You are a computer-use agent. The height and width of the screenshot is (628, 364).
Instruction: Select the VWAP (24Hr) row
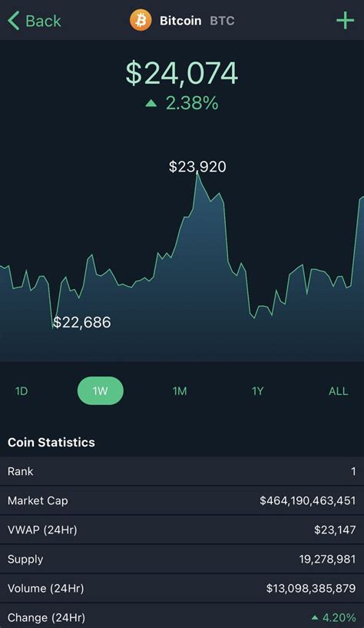pyautogui.click(x=182, y=530)
